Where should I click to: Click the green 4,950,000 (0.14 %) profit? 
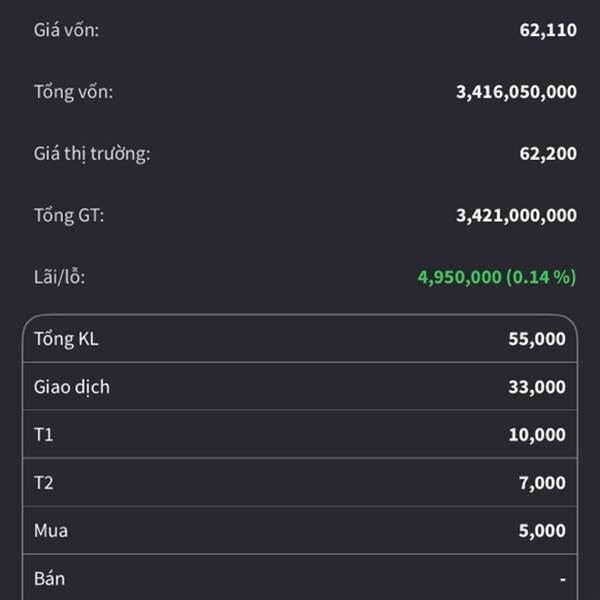497,277
